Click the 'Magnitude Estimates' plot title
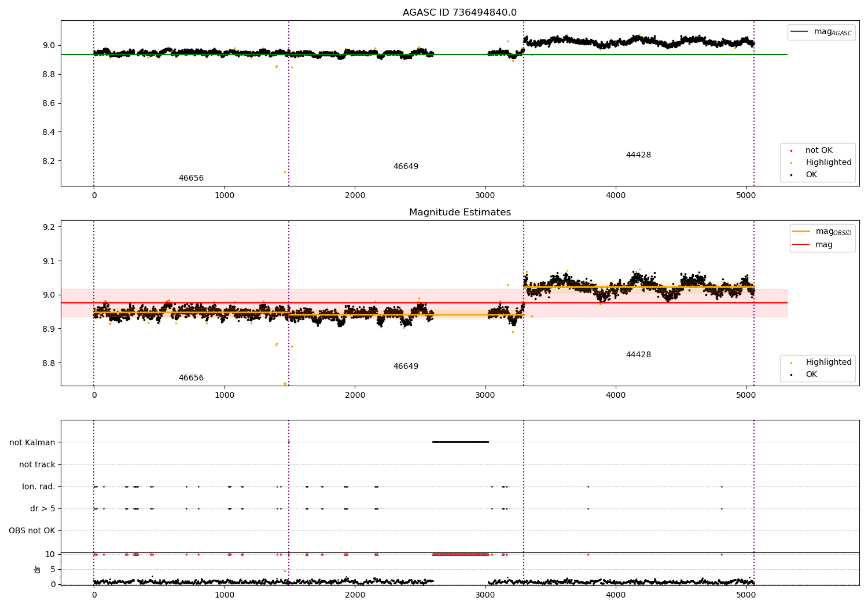The image size is (868, 608). (x=459, y=213)
